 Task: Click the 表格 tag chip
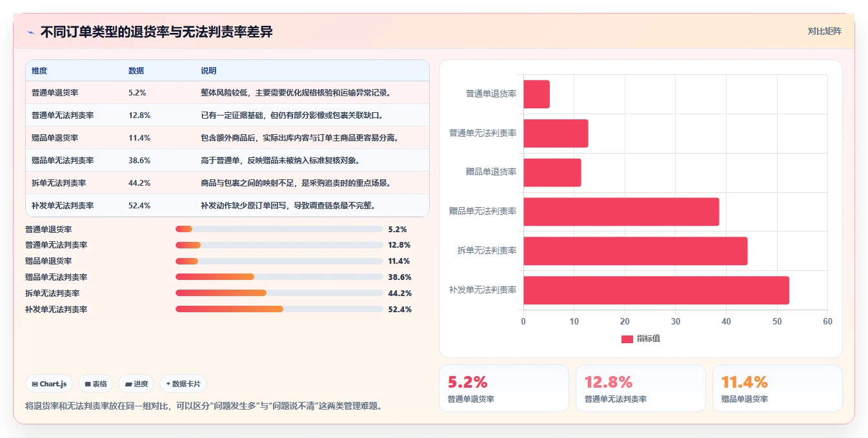click(96, 384)
